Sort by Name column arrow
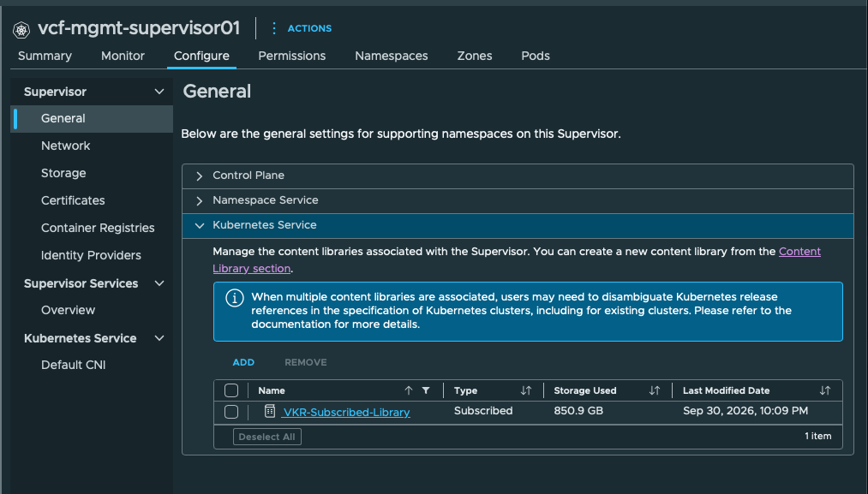Screen dimensions: 868x494 point(409,390)
